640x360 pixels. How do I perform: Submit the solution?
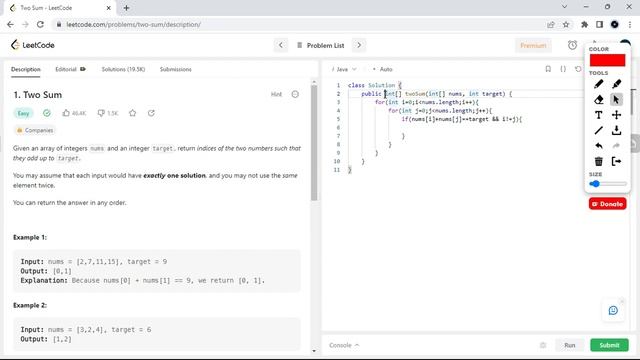[609, 345]
